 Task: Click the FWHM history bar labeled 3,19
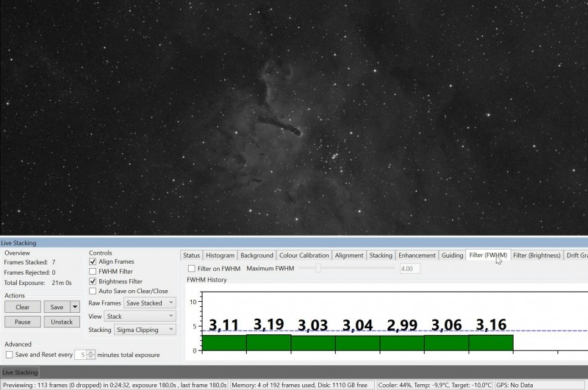(x=268, y=342)
